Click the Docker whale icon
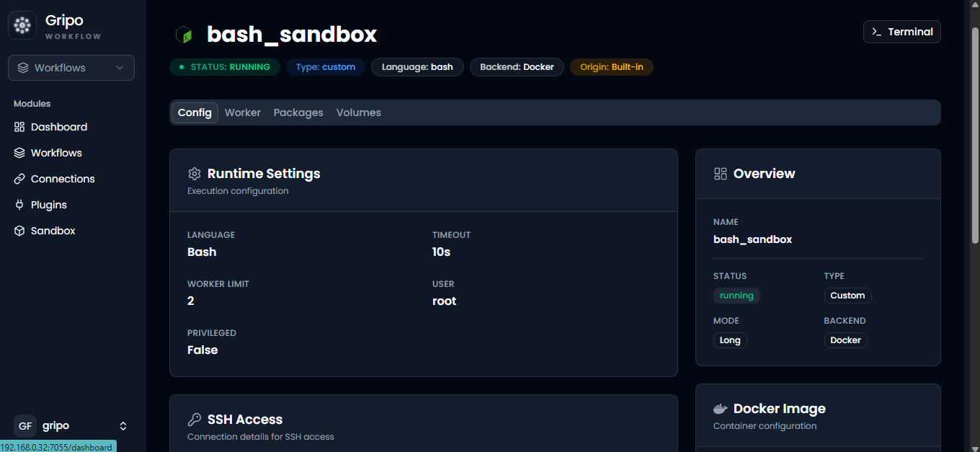The image size is (980, 452). pos(720,409)
